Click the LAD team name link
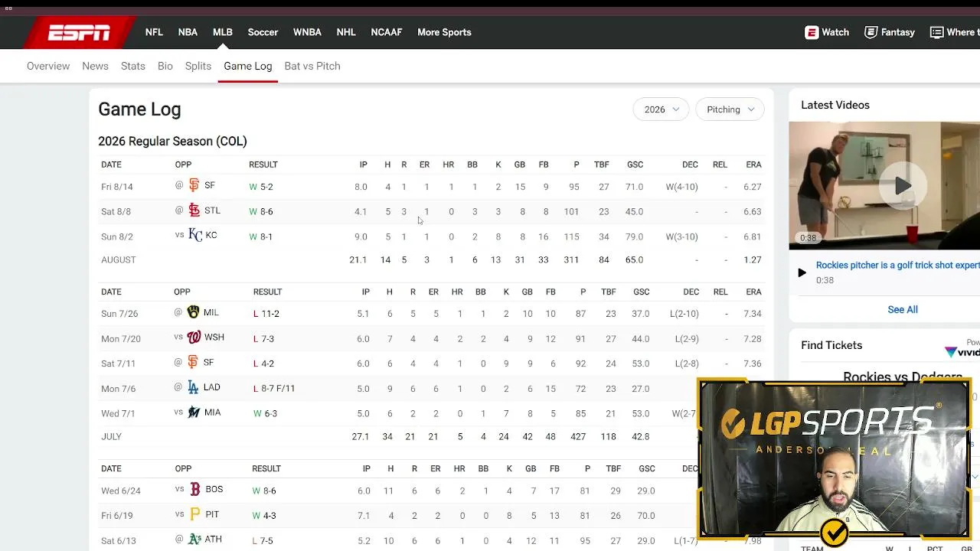Image resolution: width=980 pixels, height=551 pixels. pyautogui.click(x=212, y=387)
